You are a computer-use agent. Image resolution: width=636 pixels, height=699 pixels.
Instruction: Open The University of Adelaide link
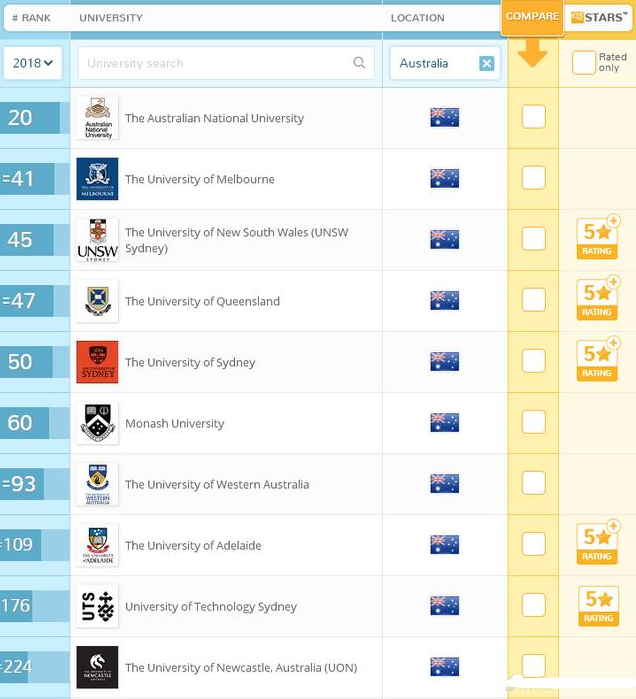click(193, 546)
